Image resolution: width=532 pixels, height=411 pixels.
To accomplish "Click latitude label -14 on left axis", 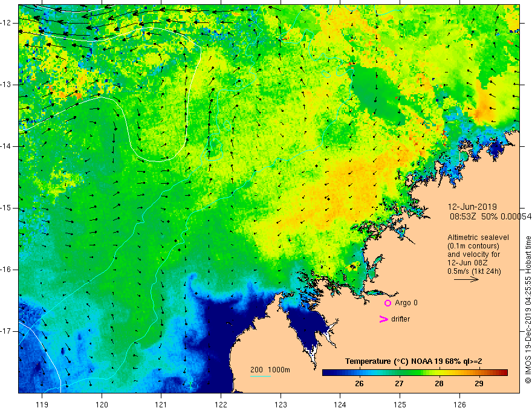I will pos(7,146).
